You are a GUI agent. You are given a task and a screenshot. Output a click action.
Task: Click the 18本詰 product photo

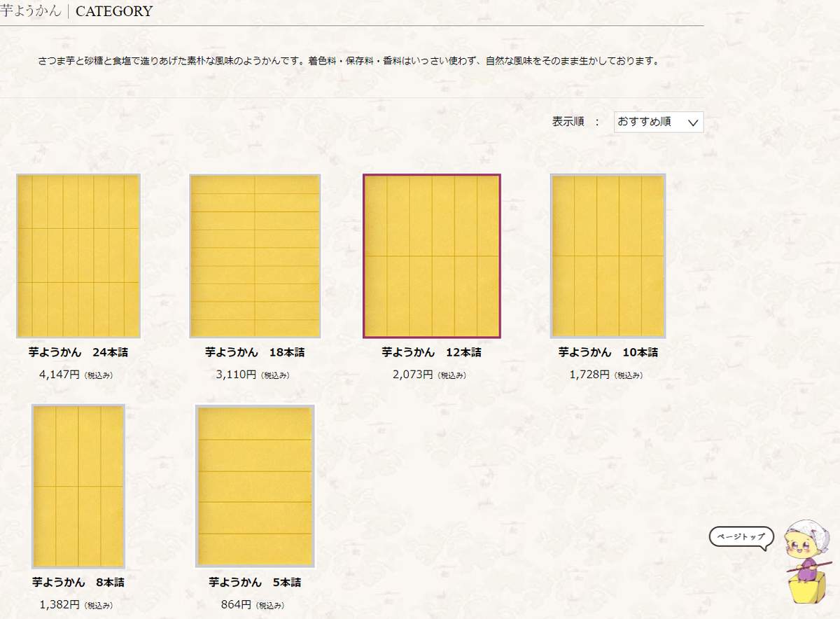(x=255, y=255)
